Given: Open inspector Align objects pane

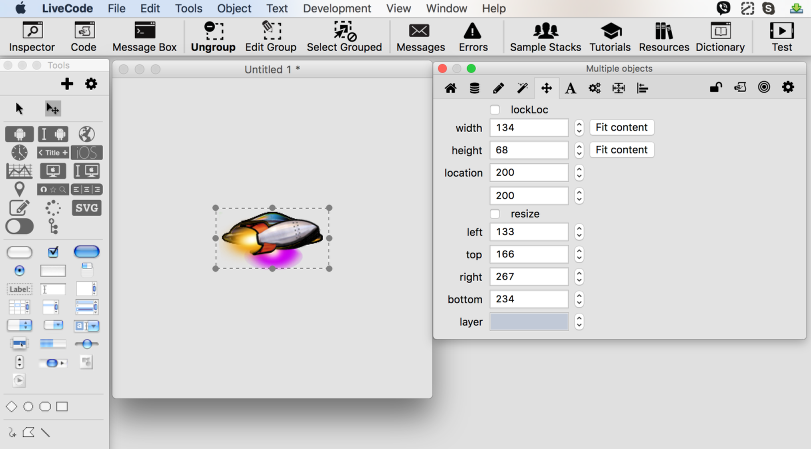Looking at the screenshot, I should pos(642,88).
